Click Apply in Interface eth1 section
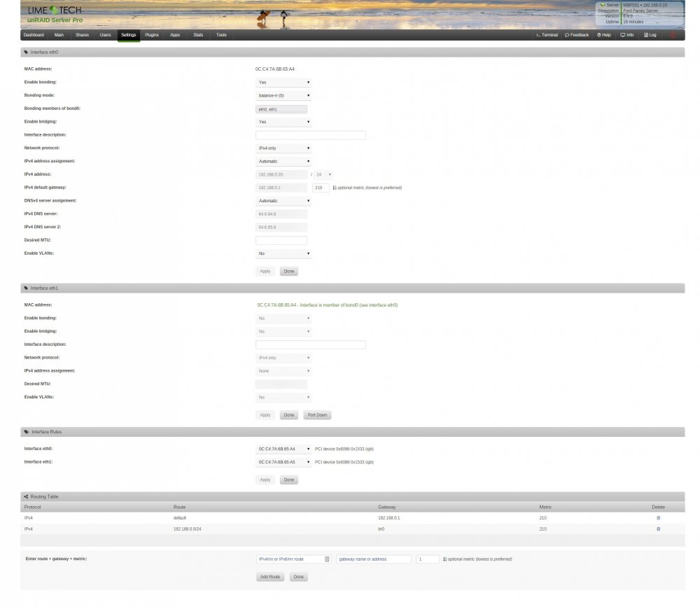This screenshot has width=700, height=607. click(x=265, y=415)
